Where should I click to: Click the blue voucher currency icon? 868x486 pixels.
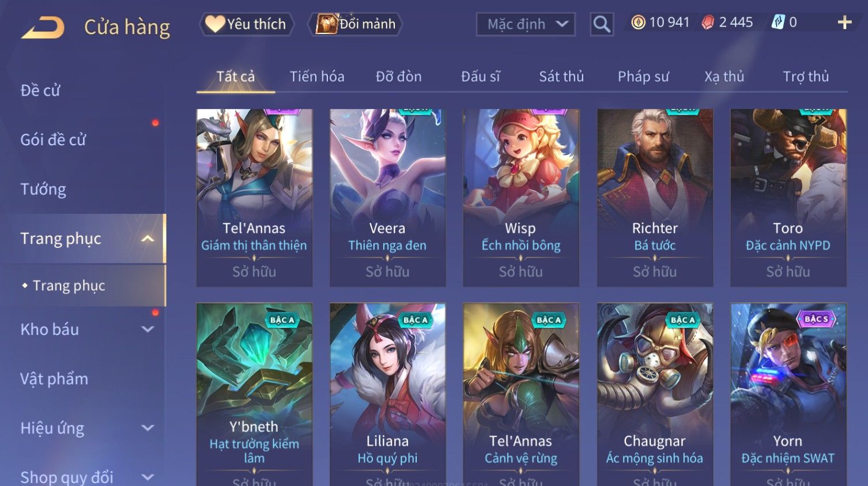778,22
